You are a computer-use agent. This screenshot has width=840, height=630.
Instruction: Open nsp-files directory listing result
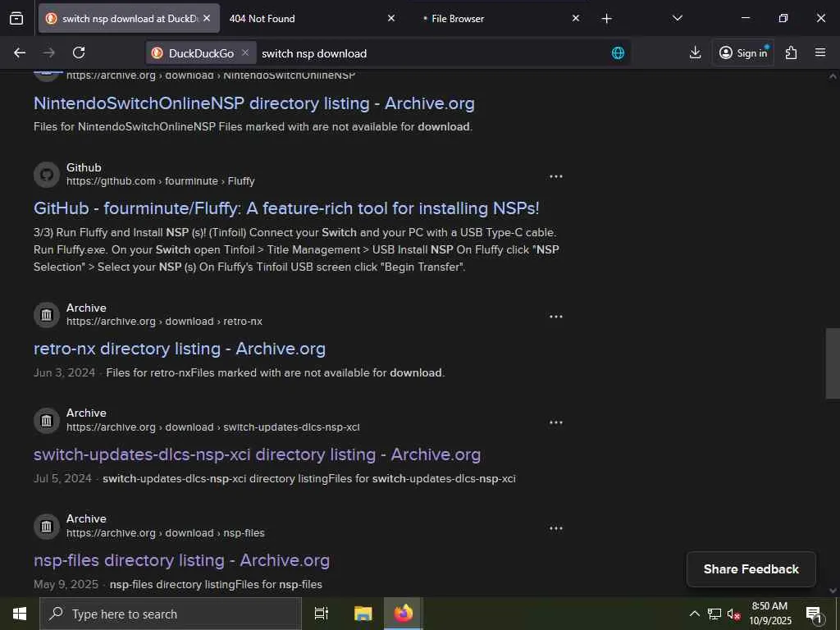point(181,560)
